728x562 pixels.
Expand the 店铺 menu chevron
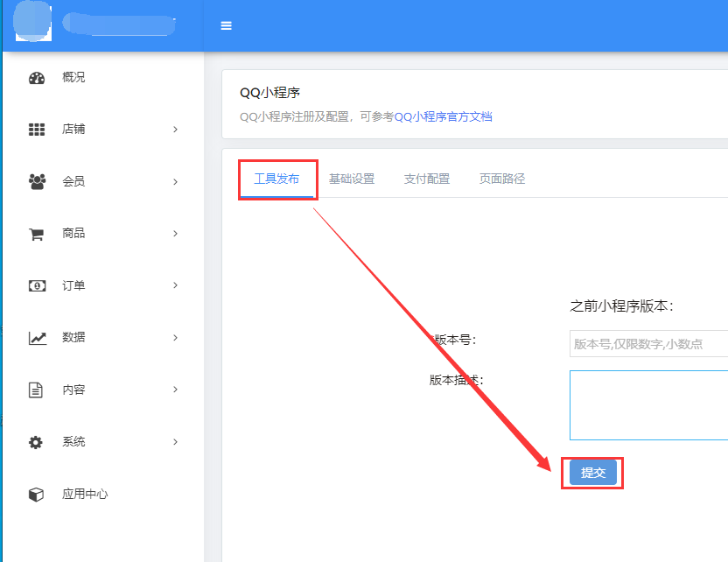click(176, 130)
